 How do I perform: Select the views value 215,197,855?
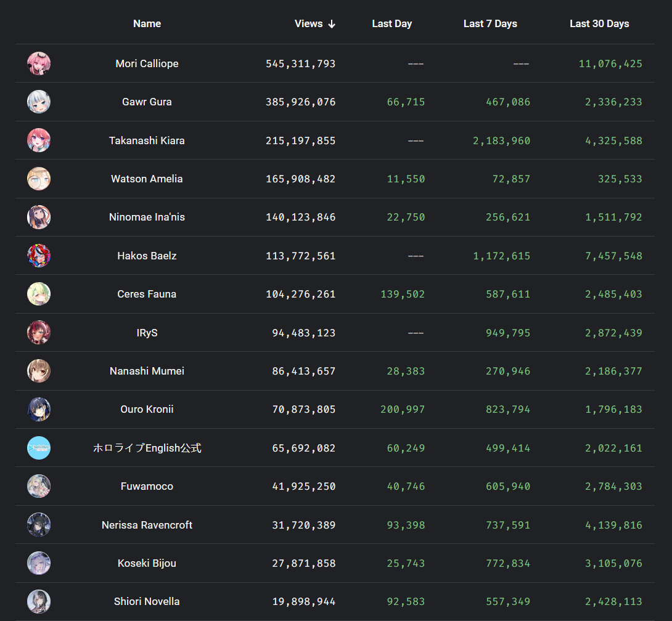(x=300, y=140)
